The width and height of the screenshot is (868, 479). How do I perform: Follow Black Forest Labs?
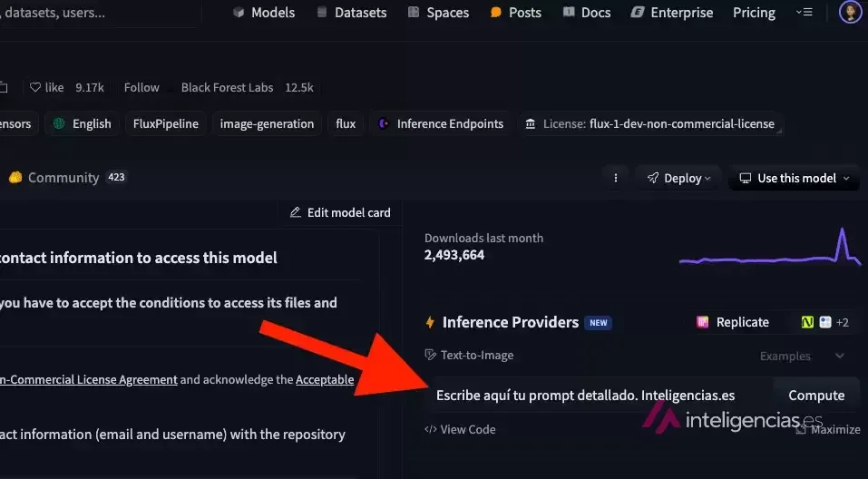click(141, 87)
